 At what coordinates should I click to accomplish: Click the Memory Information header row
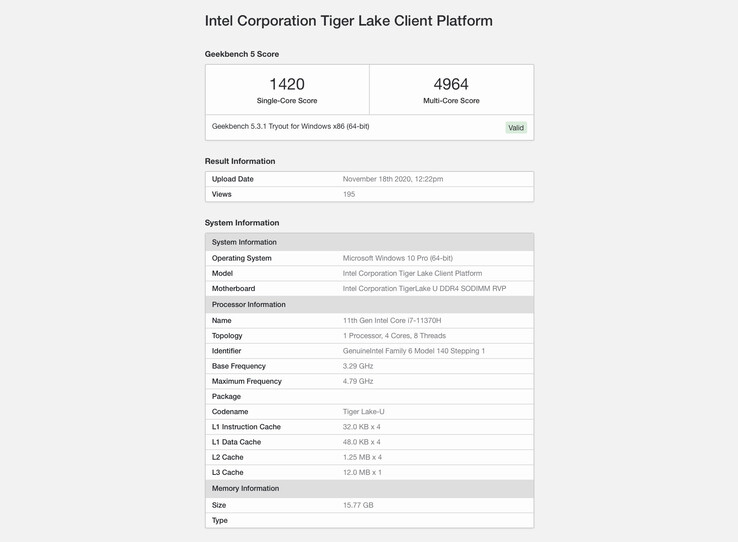click(369, 488)
